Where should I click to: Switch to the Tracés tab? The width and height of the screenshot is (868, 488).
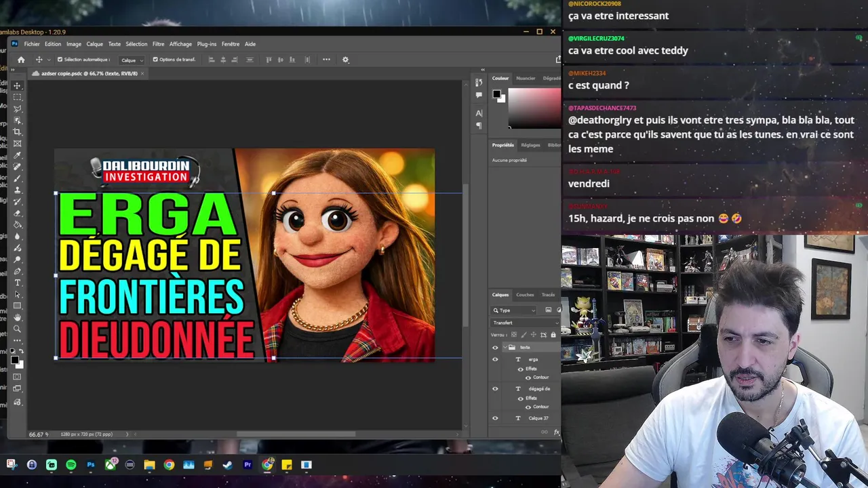(x=549, y=295)
